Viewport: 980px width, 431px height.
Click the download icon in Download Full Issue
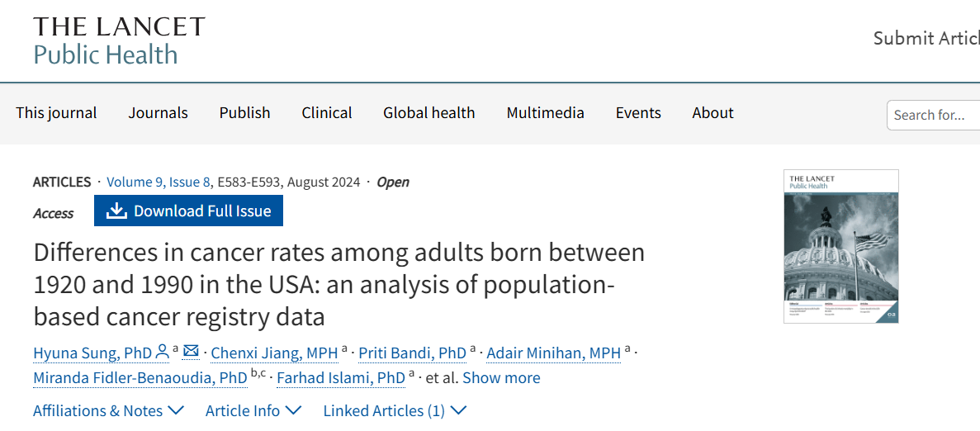click(116, 211)
